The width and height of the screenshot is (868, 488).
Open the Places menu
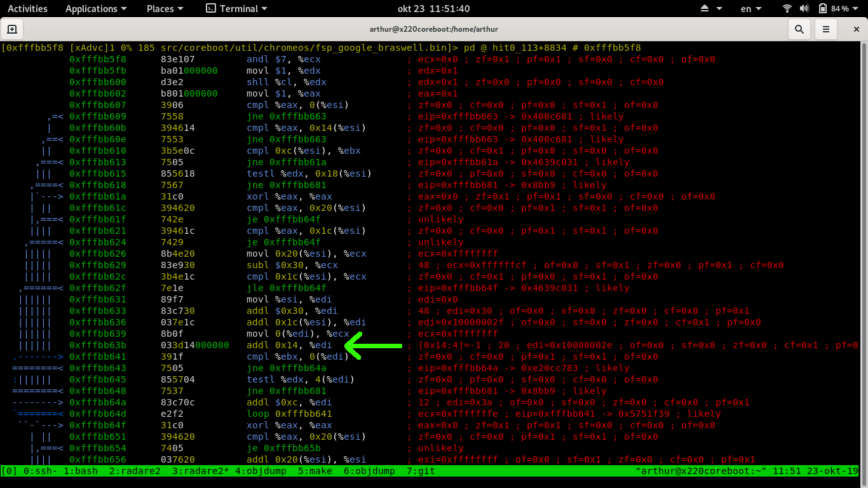pos(165,9)
